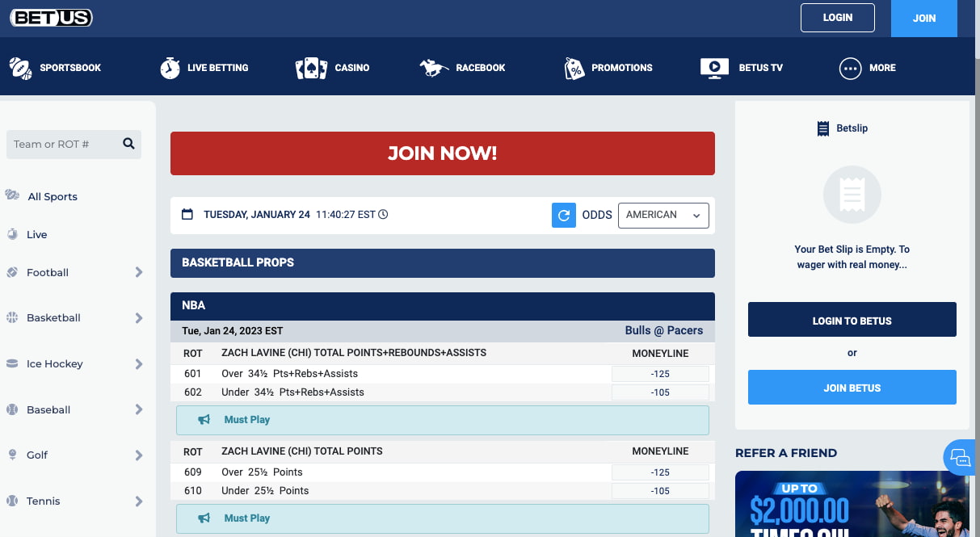Screen dimensions: 980x537
Task: Click the $2,000.00 refer a friend banner
Action: click(x=852, y=505)
